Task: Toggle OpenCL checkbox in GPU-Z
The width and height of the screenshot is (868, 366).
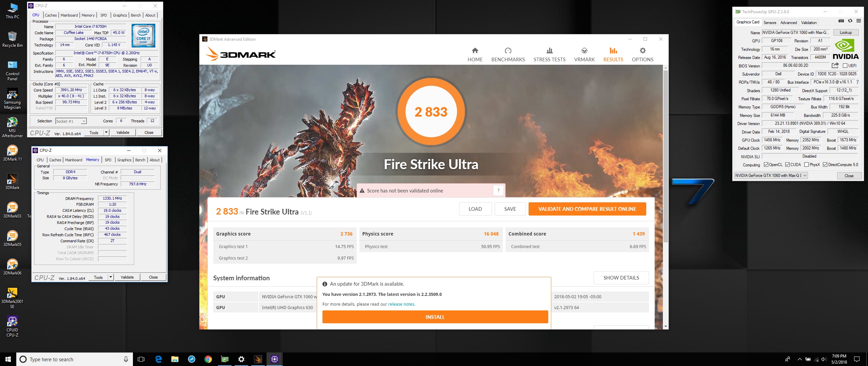Action: [x=766, y=165]
